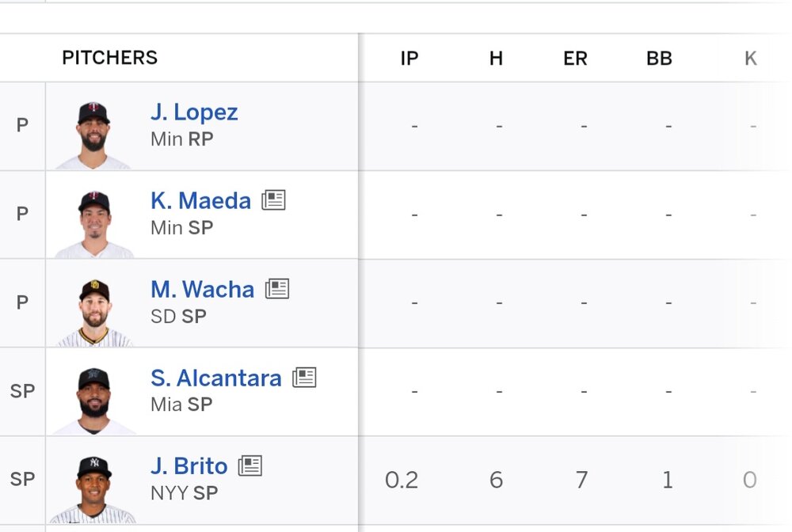Select M. Wacha player name link
This screenshot has width=792, height=532.
click(202, 290)
